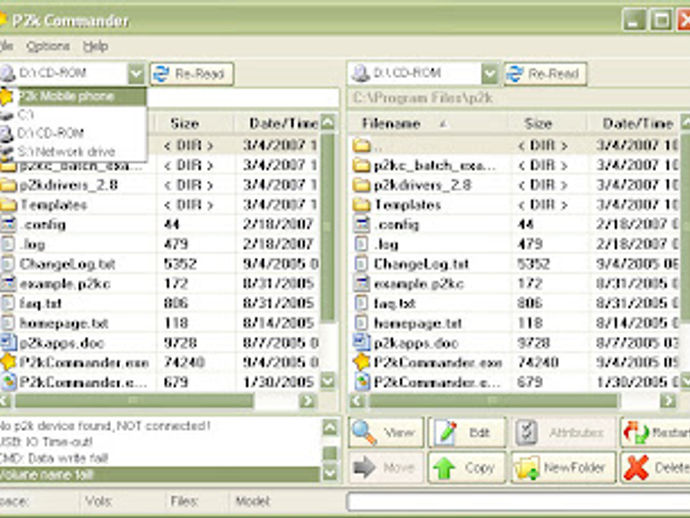Image resolution: width=690 pixels, height=518 pixels.
Task: Select .log file icon in right panel
Action: click(x=362, y=244)
